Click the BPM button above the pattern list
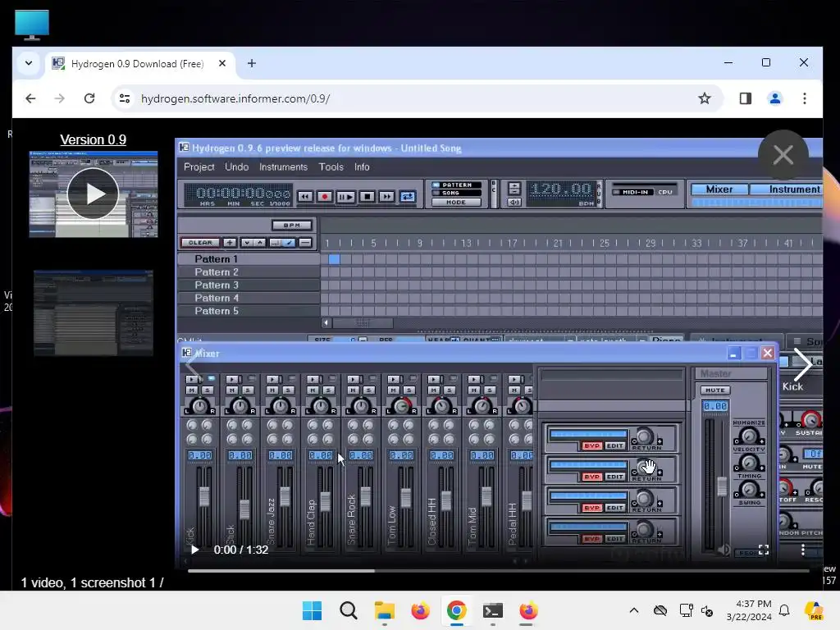Screen dimensions: 840x630 292,225
